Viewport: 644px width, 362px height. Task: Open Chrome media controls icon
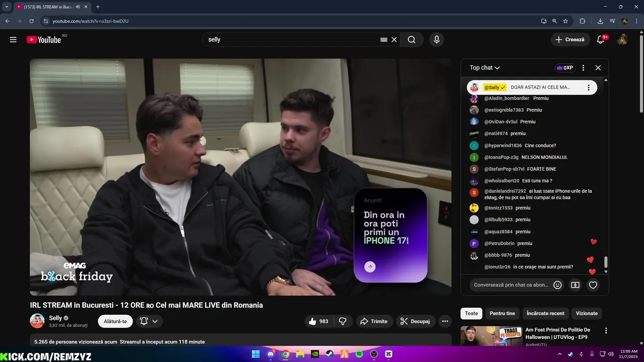pyautogui.click(x=612, y=21)
